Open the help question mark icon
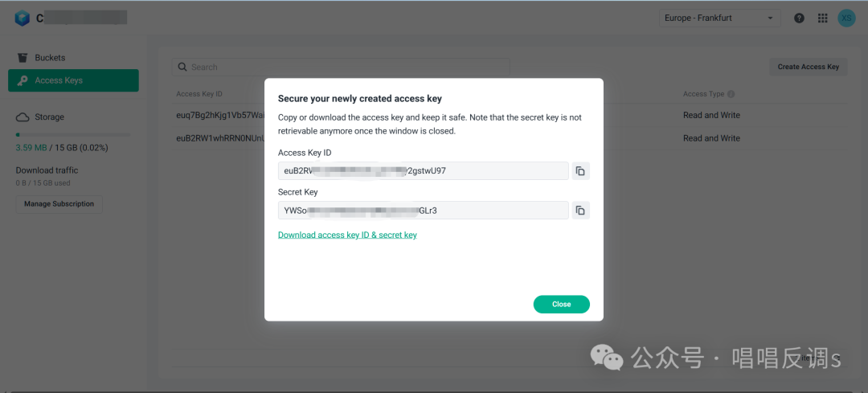This screenshot has height=393, width=868. 799,18
